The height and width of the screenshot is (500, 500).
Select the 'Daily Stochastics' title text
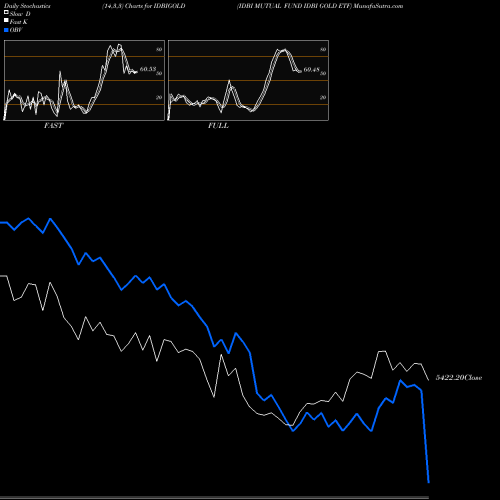click(27, 6)
